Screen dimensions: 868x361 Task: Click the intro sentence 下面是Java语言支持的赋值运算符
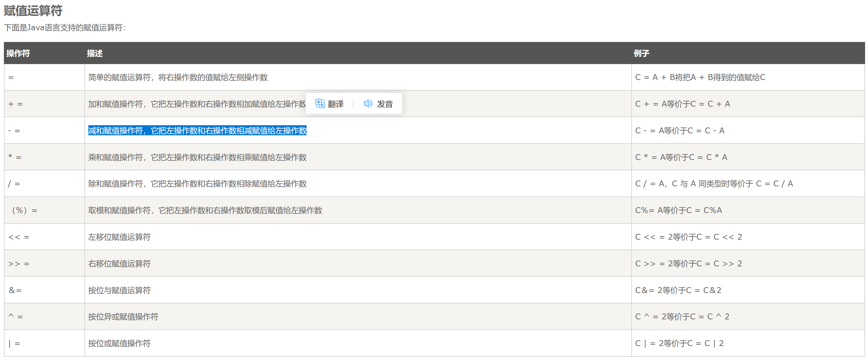pyautogui.click(x=65, y=28)
